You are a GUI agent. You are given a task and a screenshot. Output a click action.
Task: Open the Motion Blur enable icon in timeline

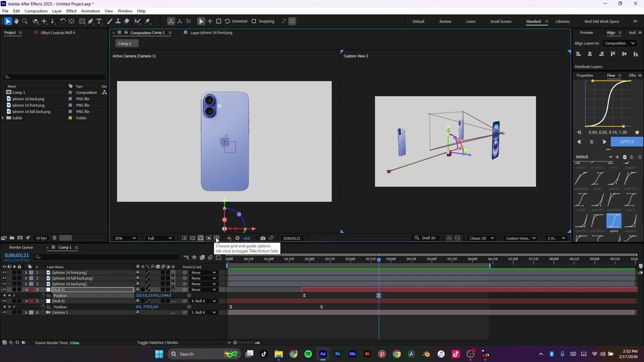210,257
